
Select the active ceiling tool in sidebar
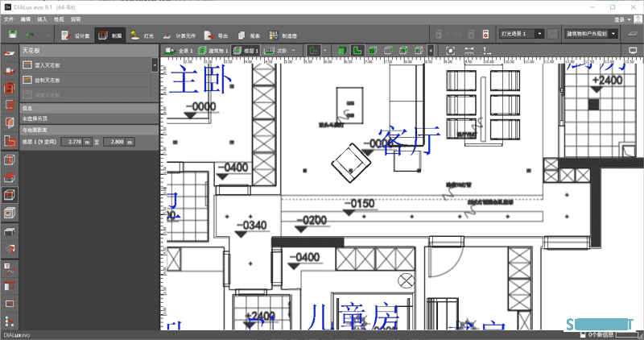point(10,195)
